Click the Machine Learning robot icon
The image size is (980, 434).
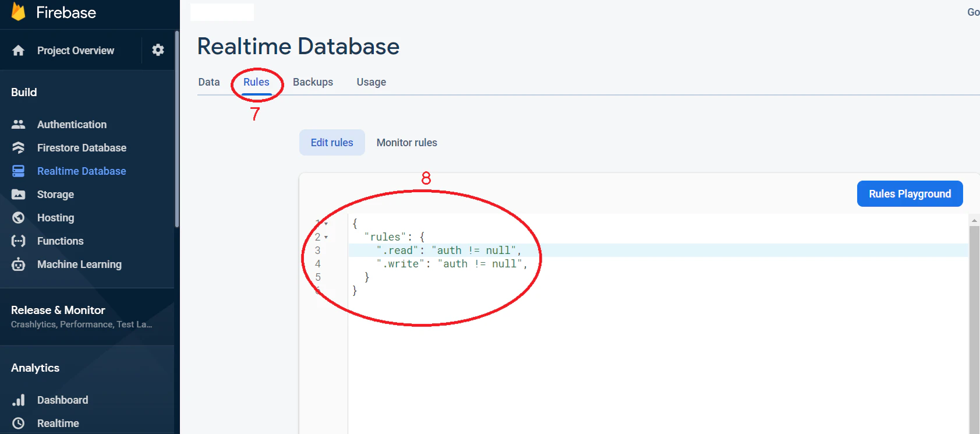click(19, 264)
